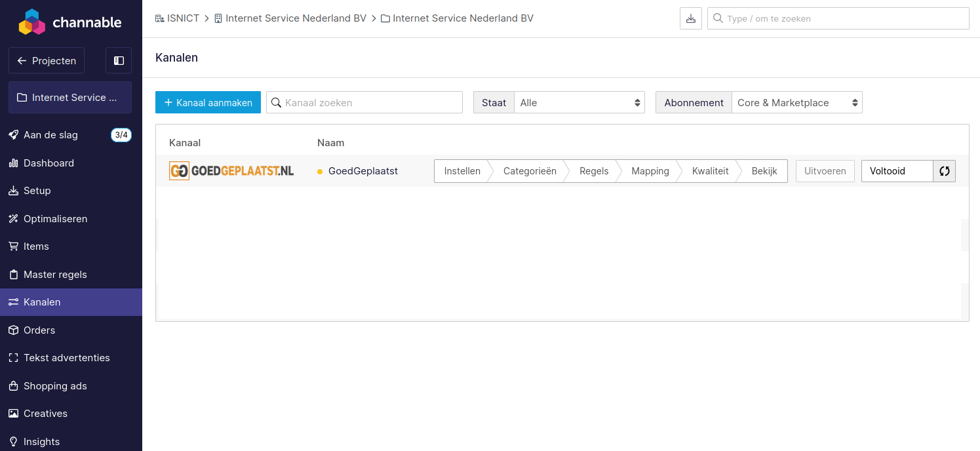The width and height of the screenshot is (980, 451).
Task: Open Optimaliseren in the sidebar
Action: (55, 219)
